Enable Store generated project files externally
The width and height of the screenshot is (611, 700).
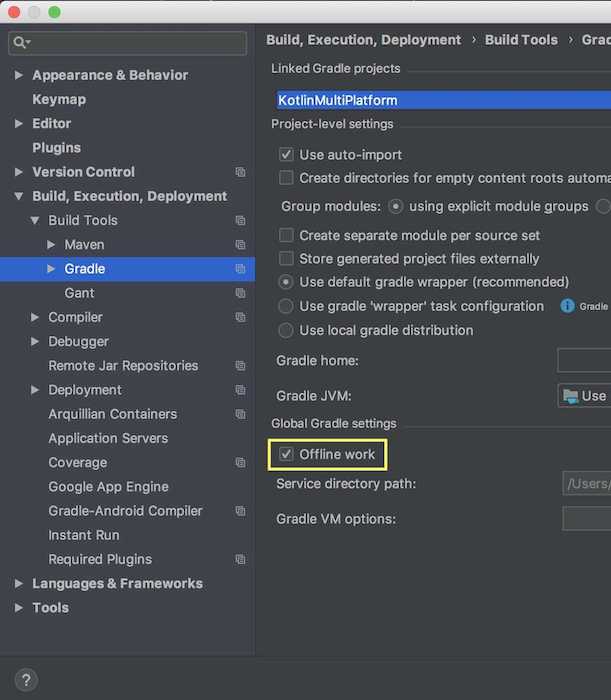286,258
